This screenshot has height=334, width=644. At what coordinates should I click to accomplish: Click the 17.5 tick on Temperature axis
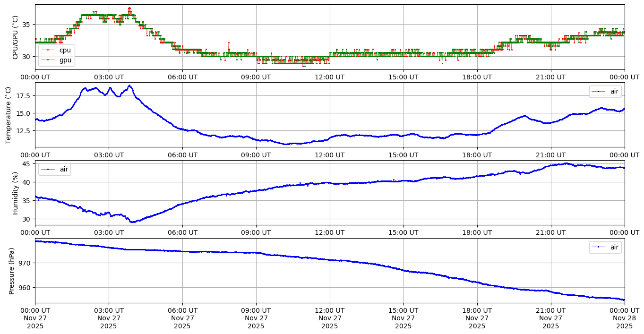click(x=24, y=96)
